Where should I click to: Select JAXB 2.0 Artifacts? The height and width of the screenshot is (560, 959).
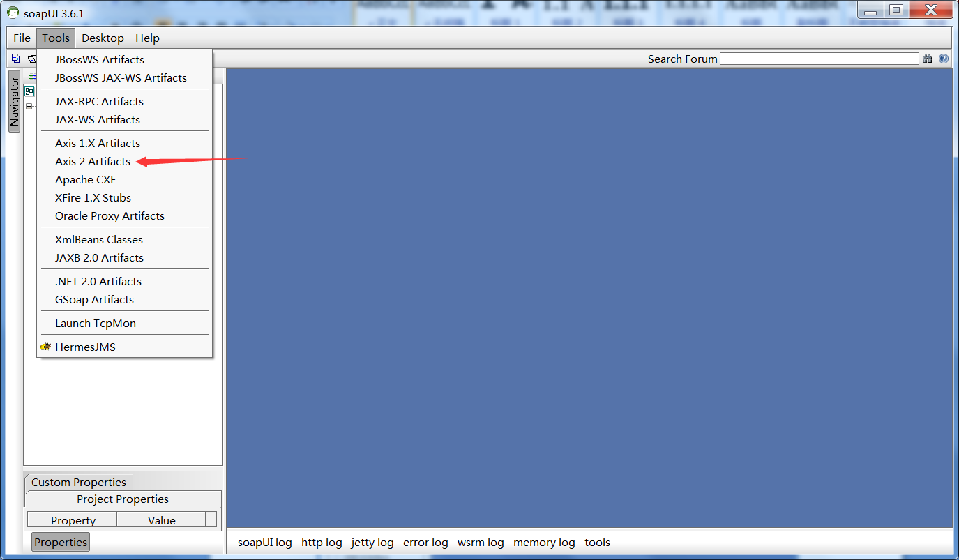[x=124, y=257]
